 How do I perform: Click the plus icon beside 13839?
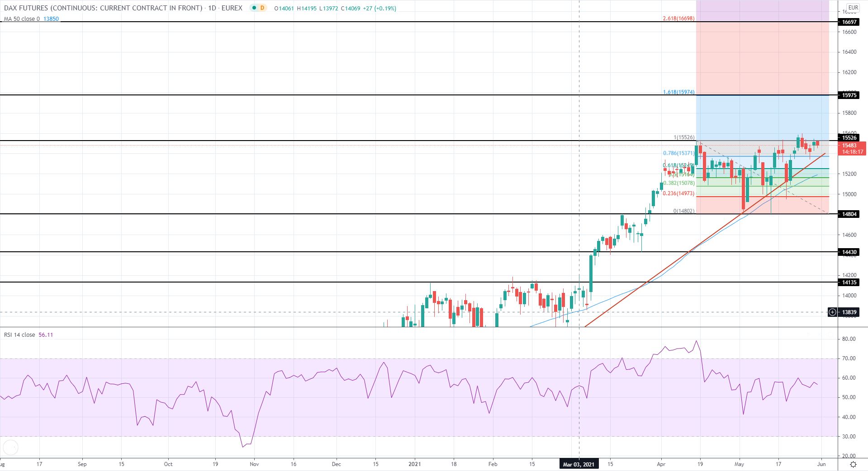coord(832,312)
